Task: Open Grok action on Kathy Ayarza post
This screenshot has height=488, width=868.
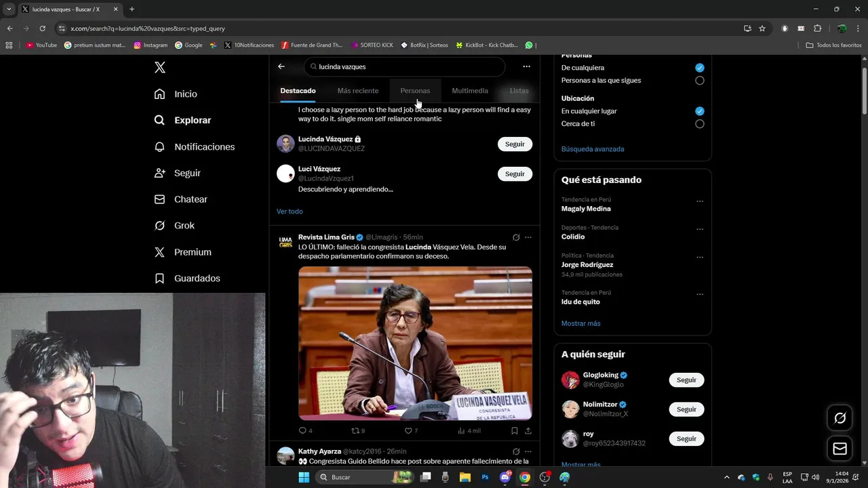Action: (x=516, y=451)
